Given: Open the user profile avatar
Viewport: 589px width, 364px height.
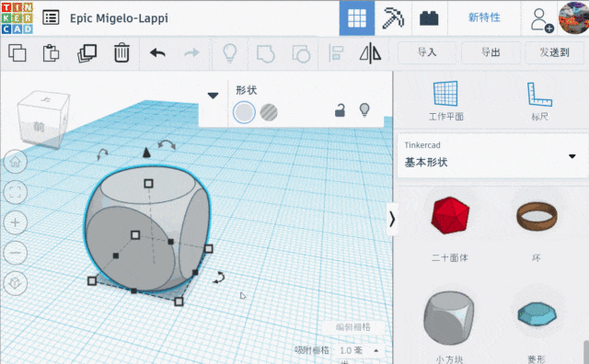Looking at the screenshot, I should click(x=573, y=18).
